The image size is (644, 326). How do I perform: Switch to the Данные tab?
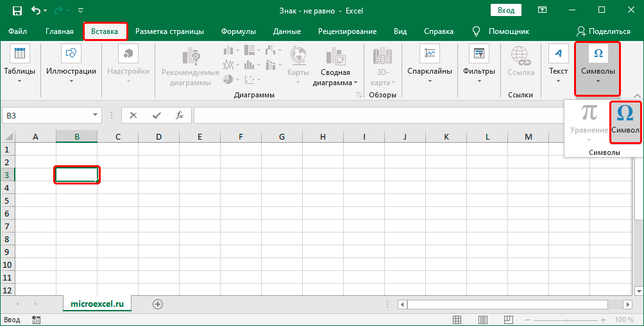pyautogui.click(x=287, y=31)
